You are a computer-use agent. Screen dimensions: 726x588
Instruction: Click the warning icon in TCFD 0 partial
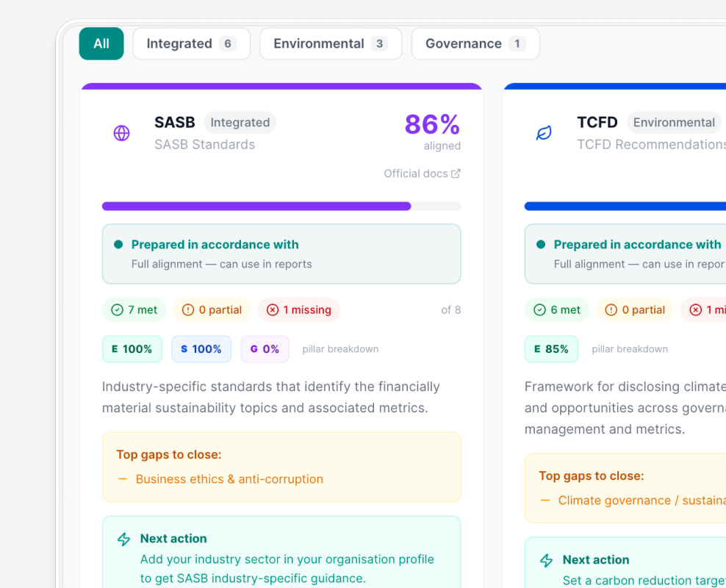click(611, 309)
